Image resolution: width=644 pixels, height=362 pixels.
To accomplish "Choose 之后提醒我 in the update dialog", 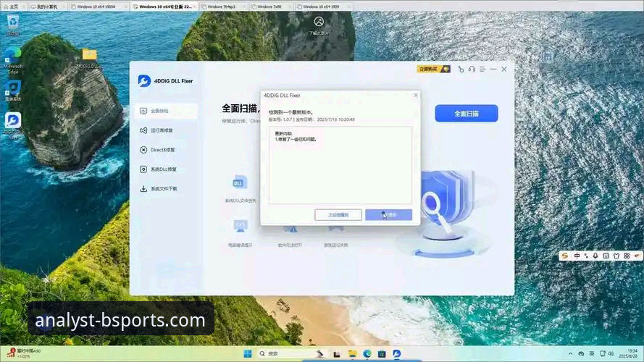I will 338,215.
